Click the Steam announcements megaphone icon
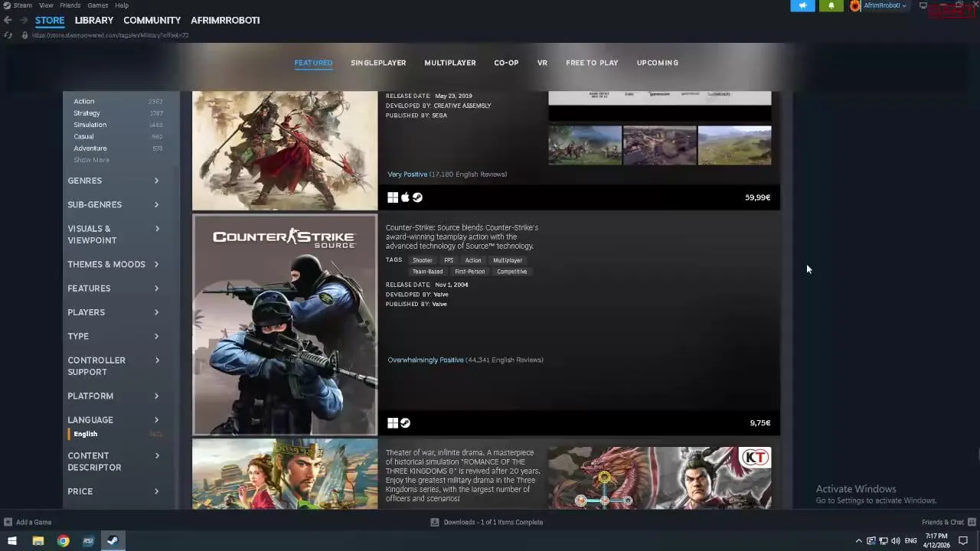This screenshot has width=980, height=551. tap(802, 5)
